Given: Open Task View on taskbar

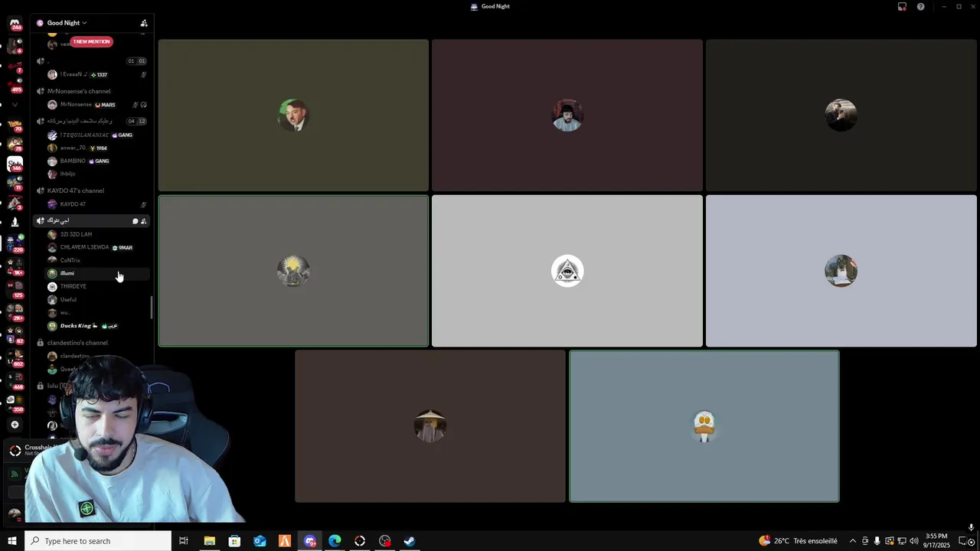Looking at the screenshot, I should tap(184, 541).
